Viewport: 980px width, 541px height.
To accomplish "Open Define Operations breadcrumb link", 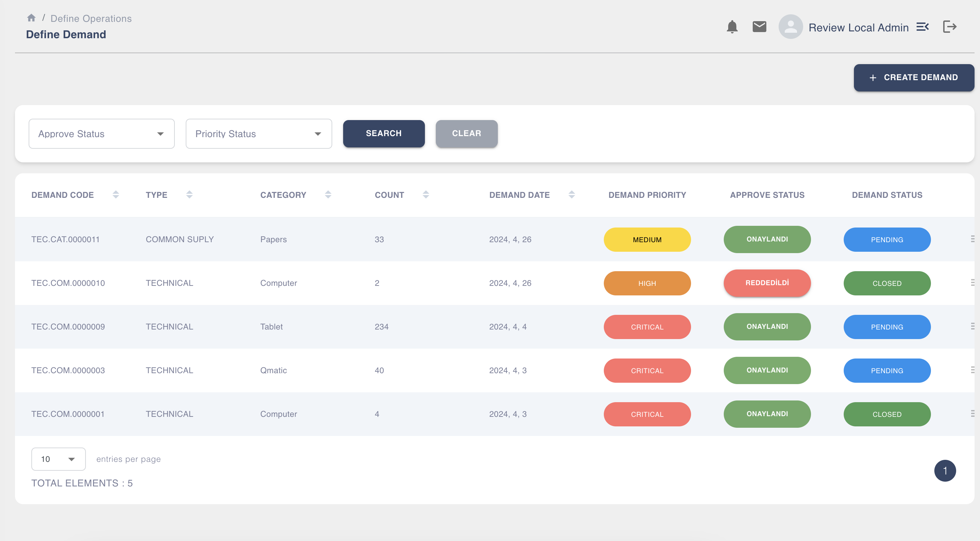I will click(91, 18).
